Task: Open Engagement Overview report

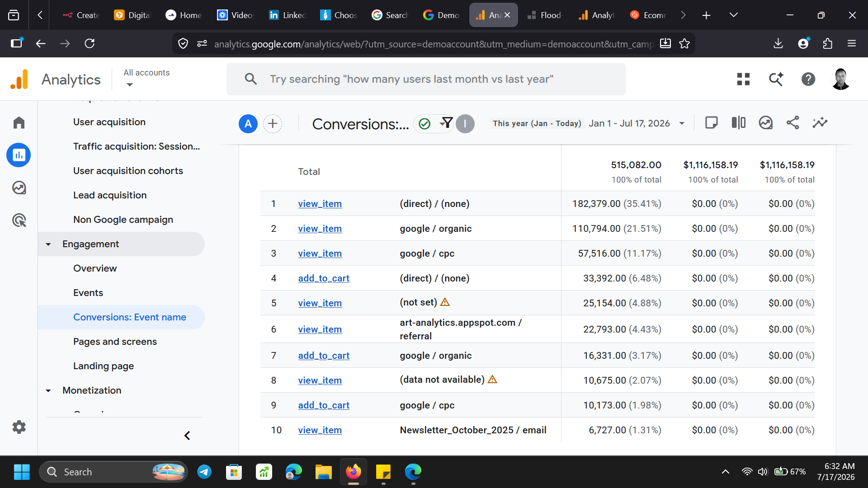Action: click(95, 268)
